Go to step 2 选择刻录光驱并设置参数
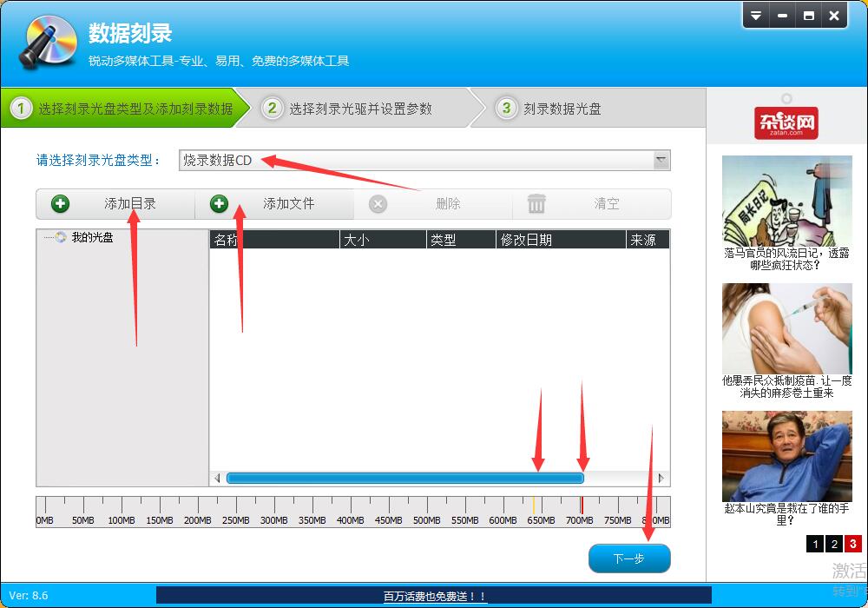This screenshot has height=608, width=868. (x=359, y=109)
